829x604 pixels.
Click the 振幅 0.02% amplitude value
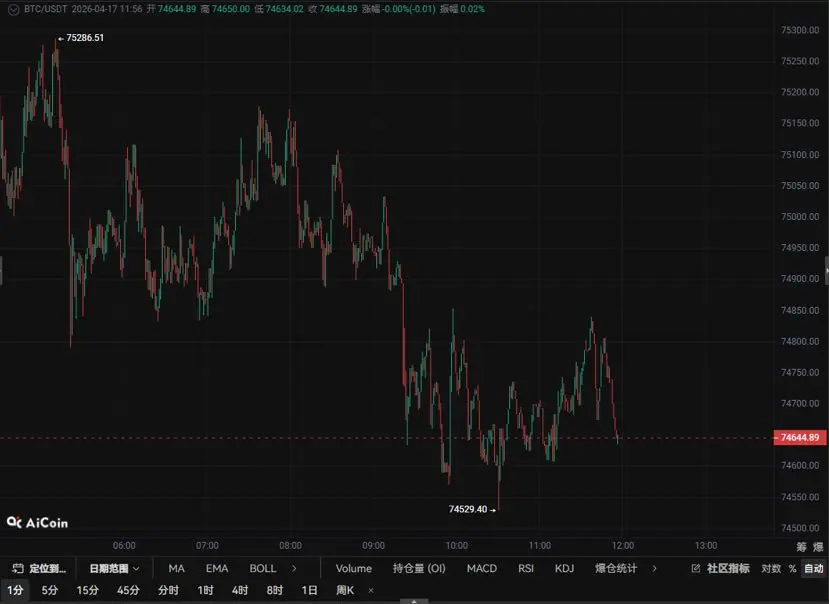click(462, 9)
